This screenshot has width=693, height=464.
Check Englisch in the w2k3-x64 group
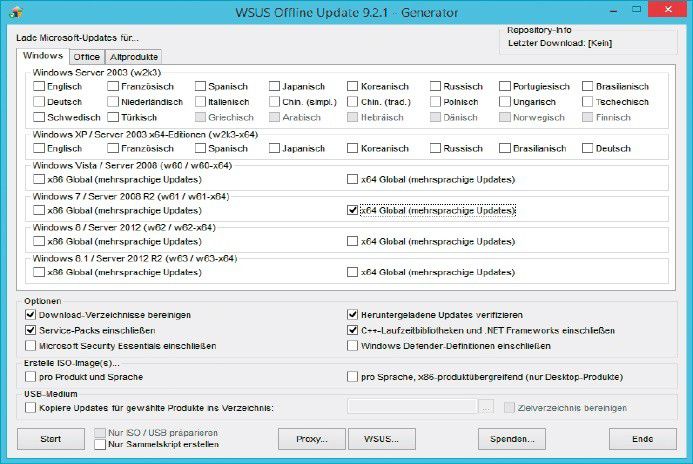pos(39,148)
